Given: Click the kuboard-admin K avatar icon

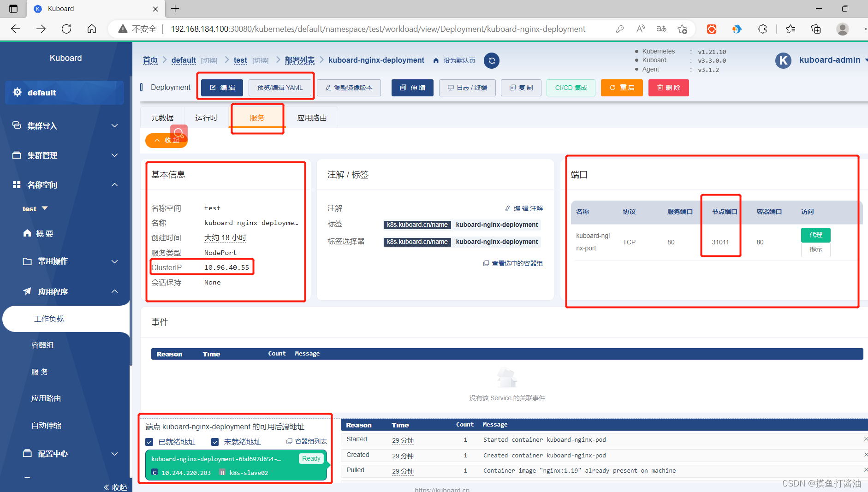Looking at the screenshot, I should 783,60.
